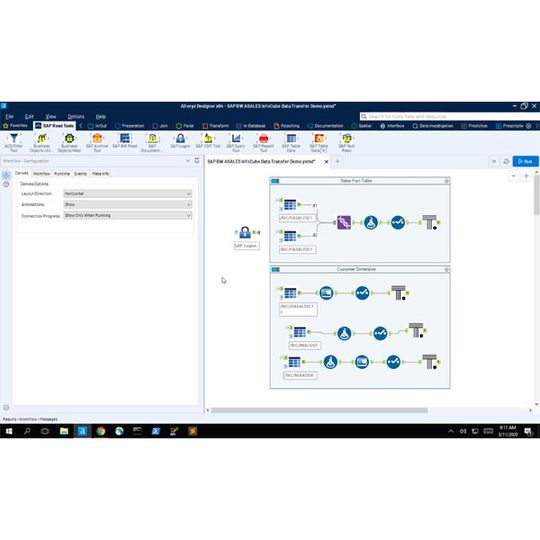Screen dimensions: 540x540
Task: Select the SAP Query Tool icon
Action: 236,138
